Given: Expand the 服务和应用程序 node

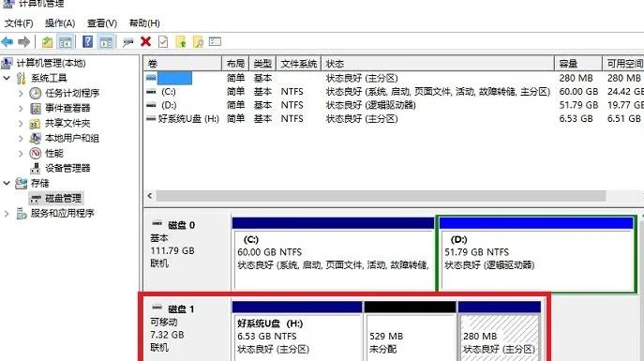Looking at the screenshot, I should (x=7, y=213).
